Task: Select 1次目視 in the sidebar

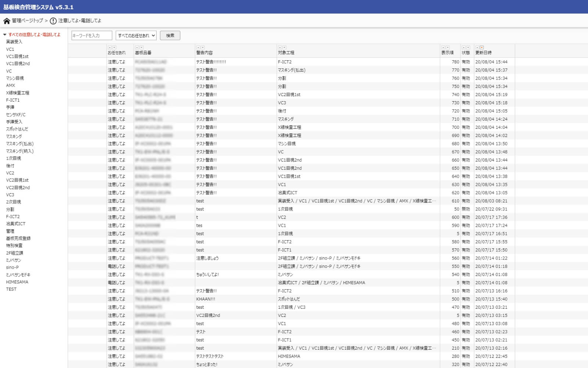Action: (x=14, y=158)
